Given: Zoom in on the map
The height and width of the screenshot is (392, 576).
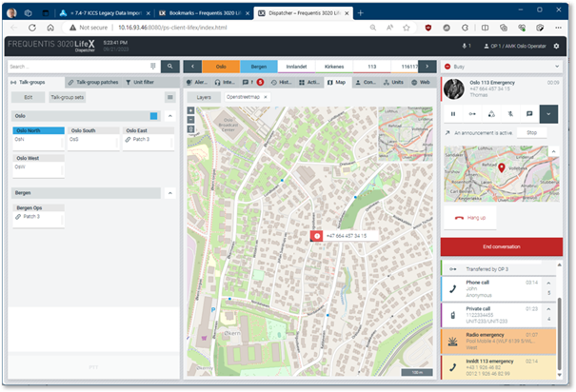Looking at the screenshot, I should [190, 110].
